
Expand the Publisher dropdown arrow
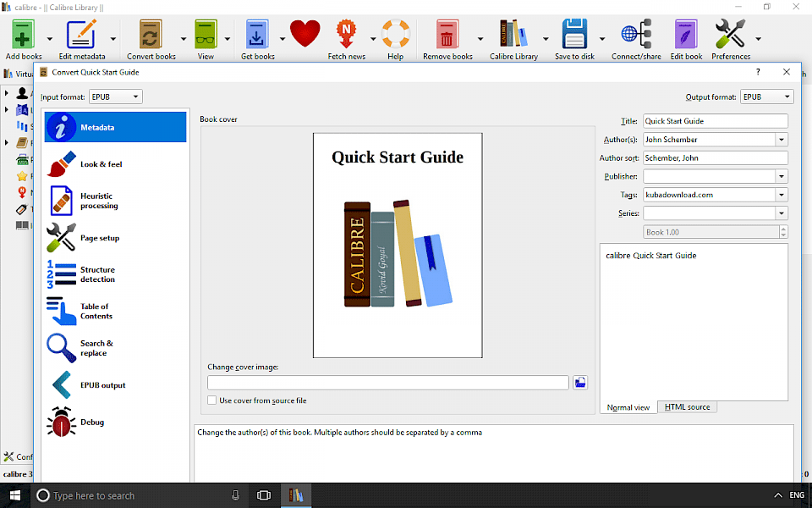[x=782, y=176]
